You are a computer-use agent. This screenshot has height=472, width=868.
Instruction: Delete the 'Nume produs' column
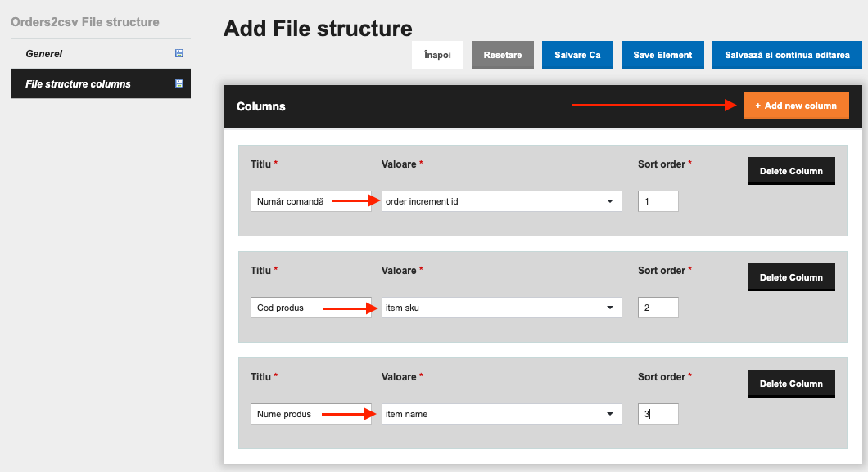[791, 384]
